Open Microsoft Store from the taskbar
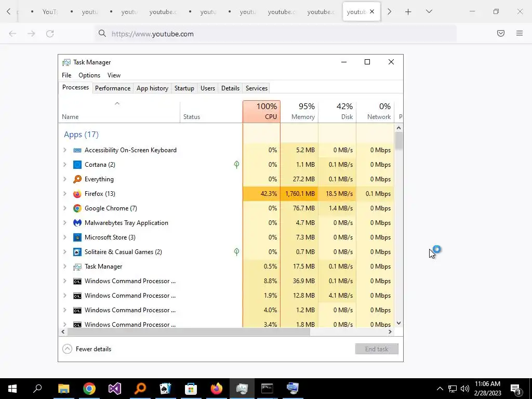The height and width of the screenshot is (399, 532). 191,389
